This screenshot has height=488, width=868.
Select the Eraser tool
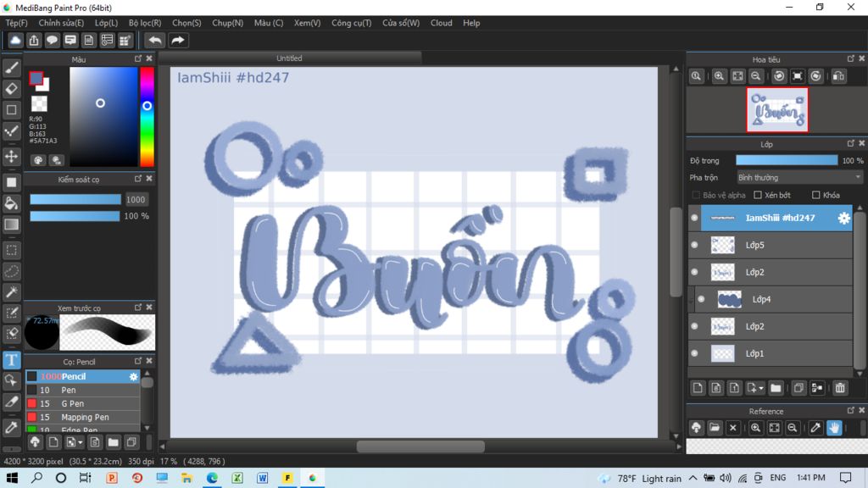[x=12, y=88]
